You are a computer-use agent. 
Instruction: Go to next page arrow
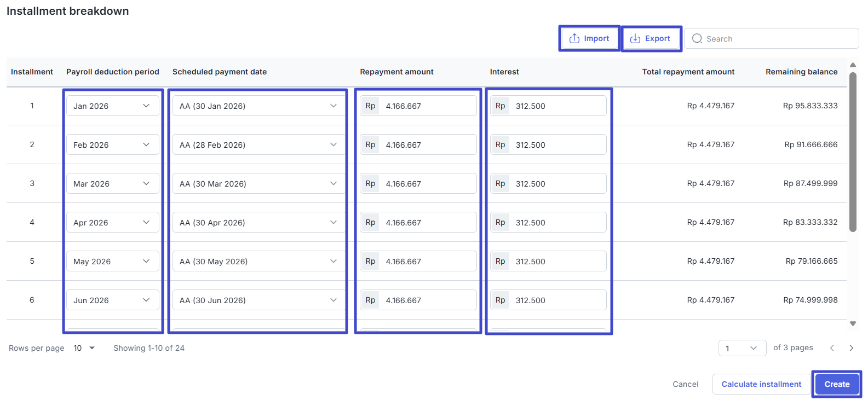pyautogui.click(x=851, y=348)
